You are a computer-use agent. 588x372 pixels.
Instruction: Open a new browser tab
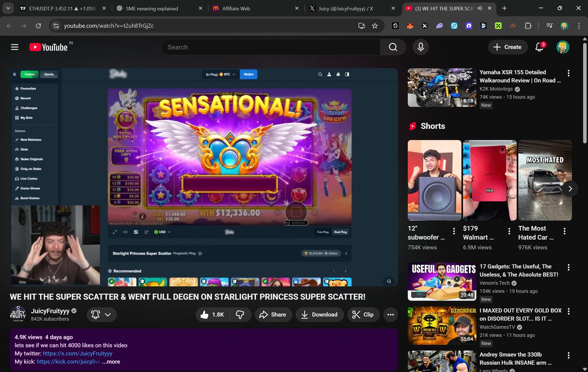pyautogui.click(x=504, y=8)
